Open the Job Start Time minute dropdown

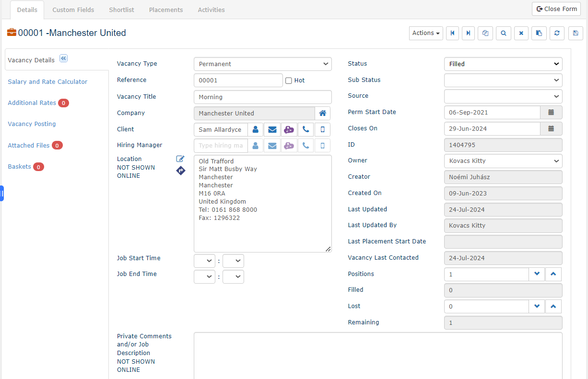pos(233,261)
